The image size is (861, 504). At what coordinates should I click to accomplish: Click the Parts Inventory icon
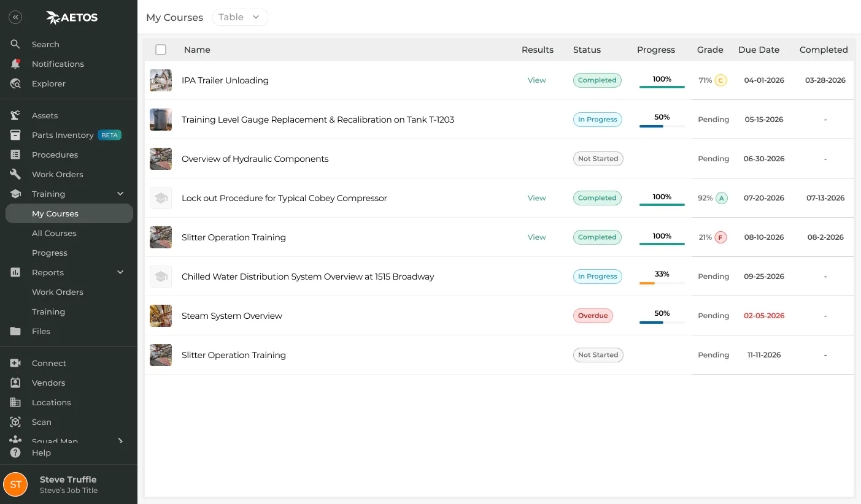pos(15,135)
